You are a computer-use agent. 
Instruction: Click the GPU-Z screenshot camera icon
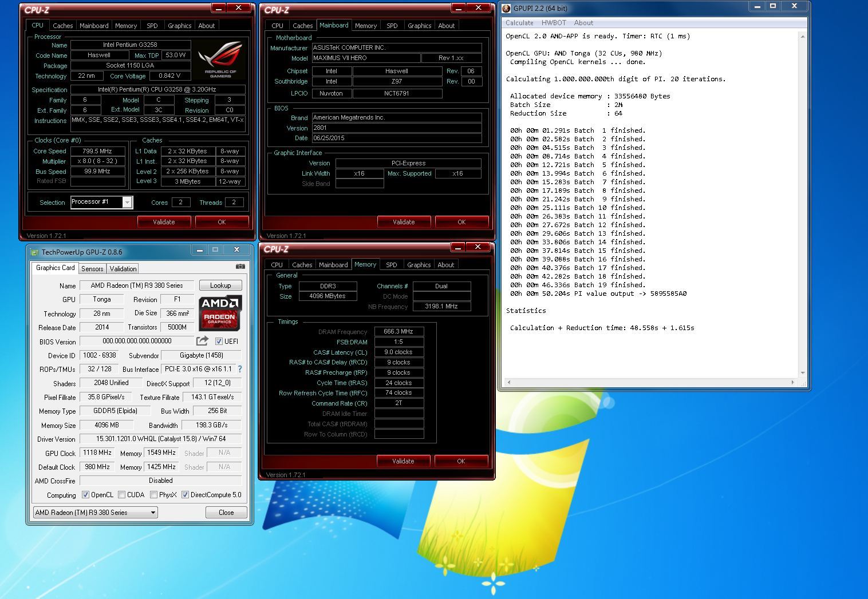[240, 267]
